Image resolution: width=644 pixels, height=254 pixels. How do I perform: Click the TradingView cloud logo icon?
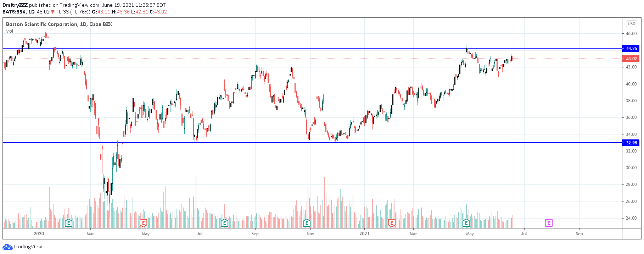(x=7, y=247)
